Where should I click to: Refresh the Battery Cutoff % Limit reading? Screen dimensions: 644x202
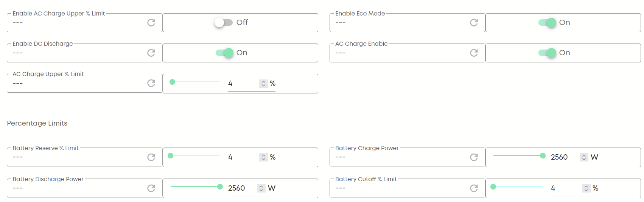point(474,188)
